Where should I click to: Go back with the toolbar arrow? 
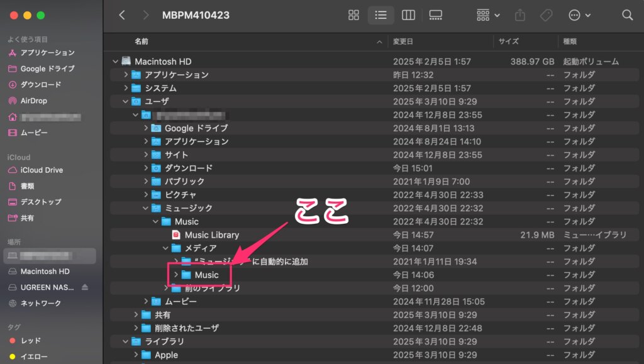tap(122, 15)
